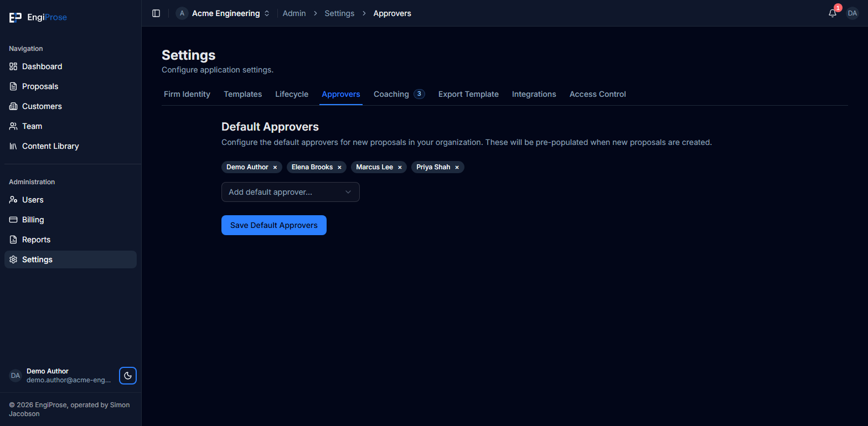The image size is (868, 426).
Task: Toggle the sidebar panel icon
Action: tap(156, 13)
